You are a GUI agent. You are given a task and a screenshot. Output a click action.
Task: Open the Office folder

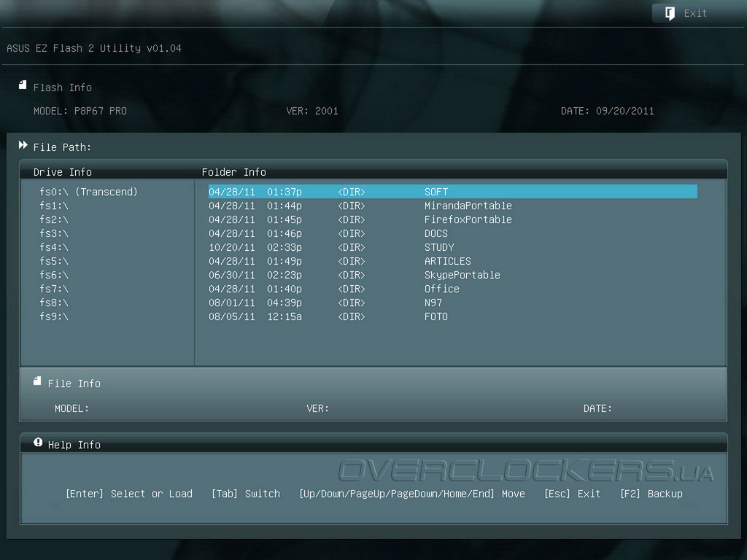pyautogui.click(x=452, y=289)
